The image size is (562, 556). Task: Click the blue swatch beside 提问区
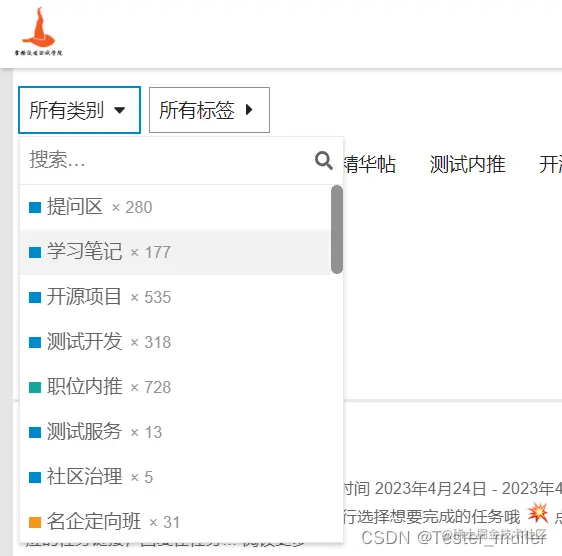[x=35, y=208]
